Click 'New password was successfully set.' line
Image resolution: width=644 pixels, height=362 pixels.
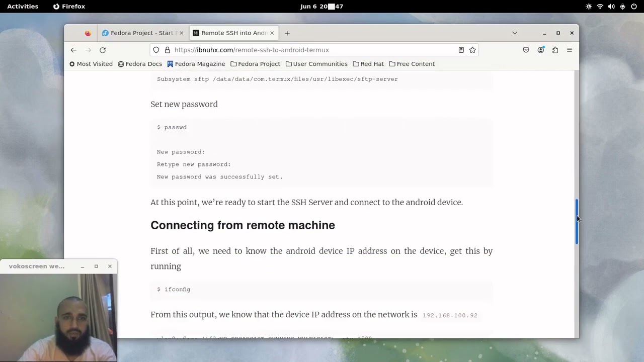pos(219,177)
